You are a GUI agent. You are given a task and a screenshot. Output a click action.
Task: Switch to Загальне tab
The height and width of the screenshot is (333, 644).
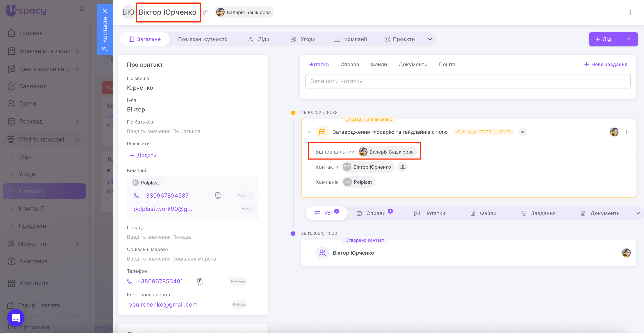[x=145, y=39]
